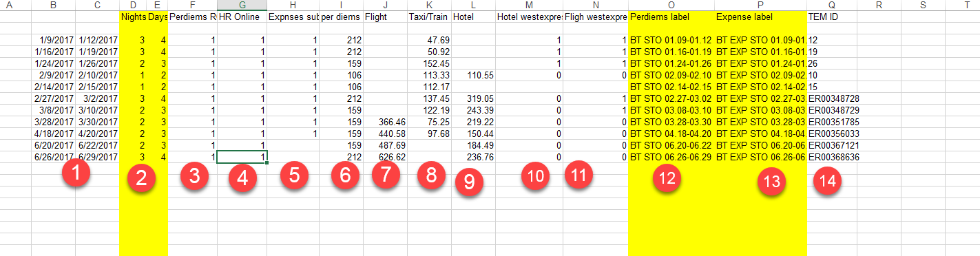The height and width of the screenshot is (256, 980).
Task: Click the red circle marker numbered 12
Action: coord(667,178)
